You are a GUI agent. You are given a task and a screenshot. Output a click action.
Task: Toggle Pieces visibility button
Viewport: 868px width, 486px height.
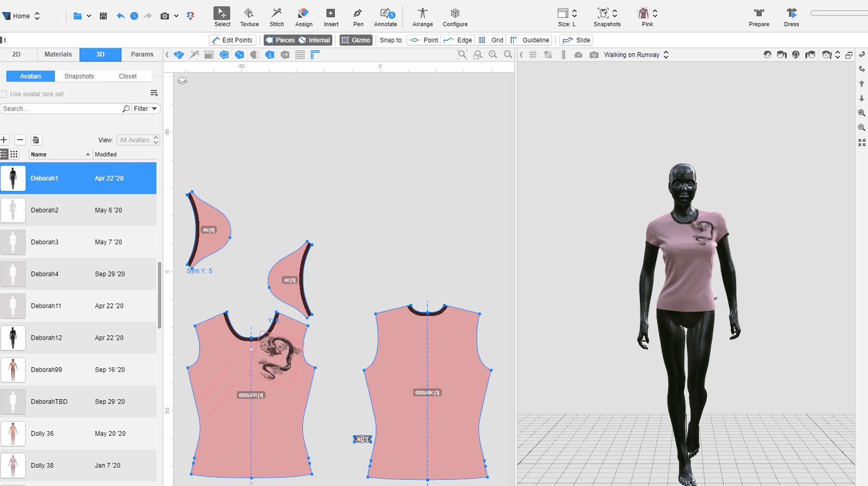(x=280, y=40)
